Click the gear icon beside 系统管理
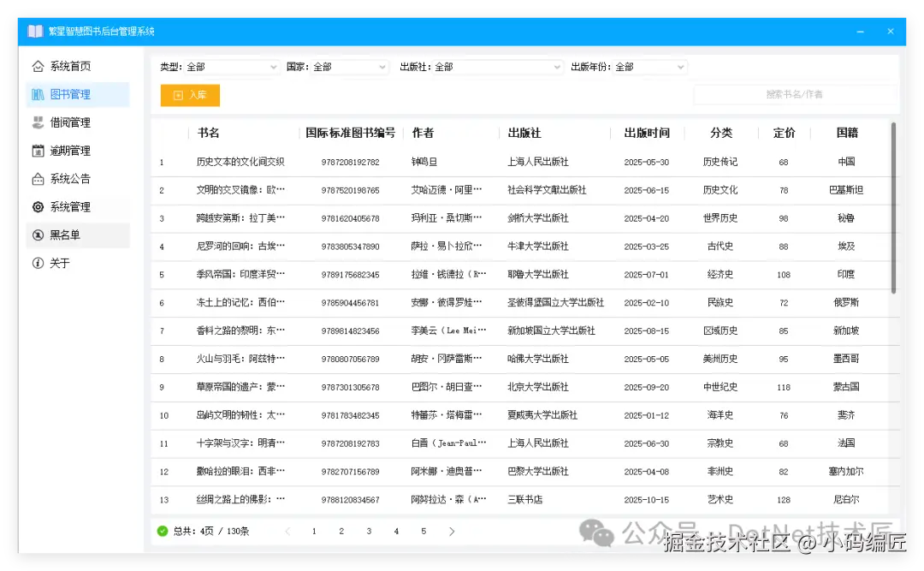 38,207
